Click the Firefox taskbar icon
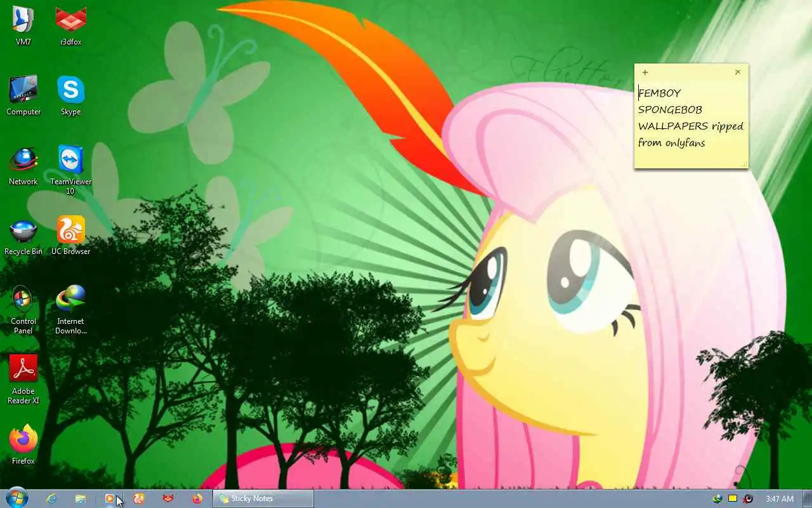Image resolution: width=812 pixels, height=508 pixels. [x=197, y=498]
